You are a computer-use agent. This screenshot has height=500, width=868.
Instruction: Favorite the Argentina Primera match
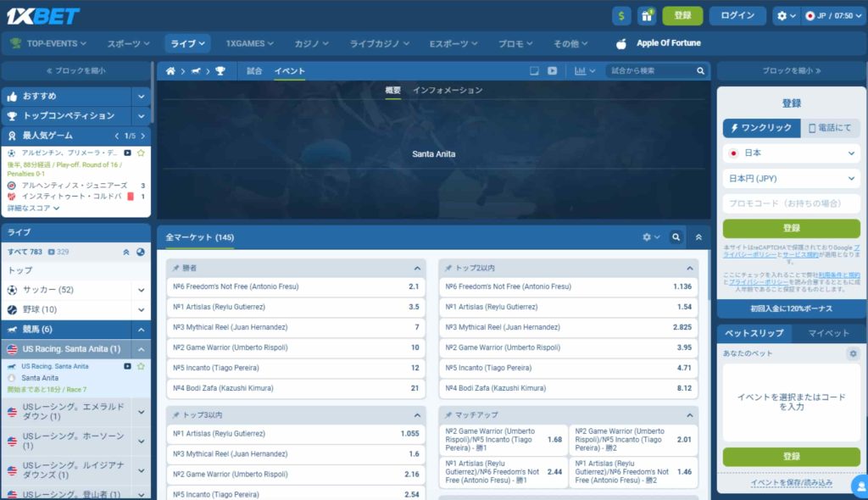coord(141,153)
